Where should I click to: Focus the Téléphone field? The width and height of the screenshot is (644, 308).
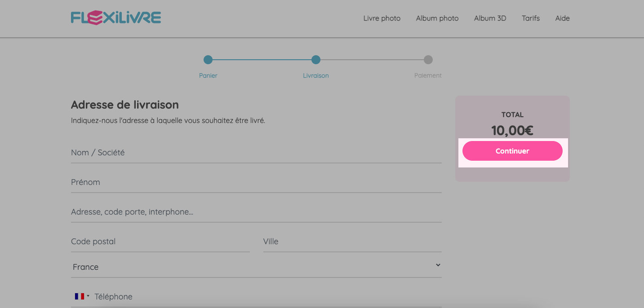268,297
